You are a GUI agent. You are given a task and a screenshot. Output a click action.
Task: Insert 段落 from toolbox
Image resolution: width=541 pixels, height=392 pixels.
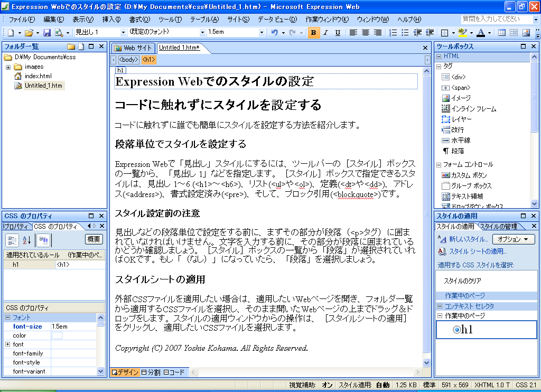point(453,151)
